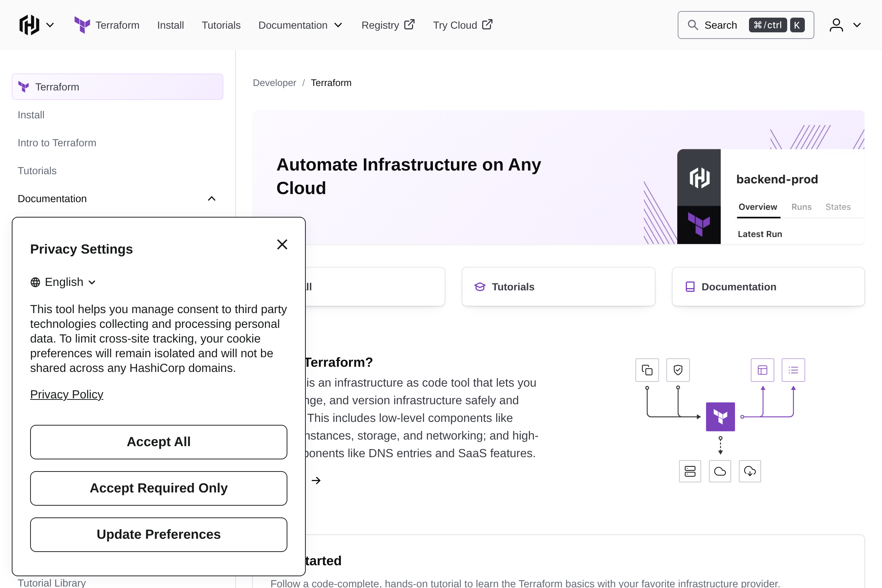The image size is (882, 588).
Task: Click inside the Search input field
Action: 721,25
